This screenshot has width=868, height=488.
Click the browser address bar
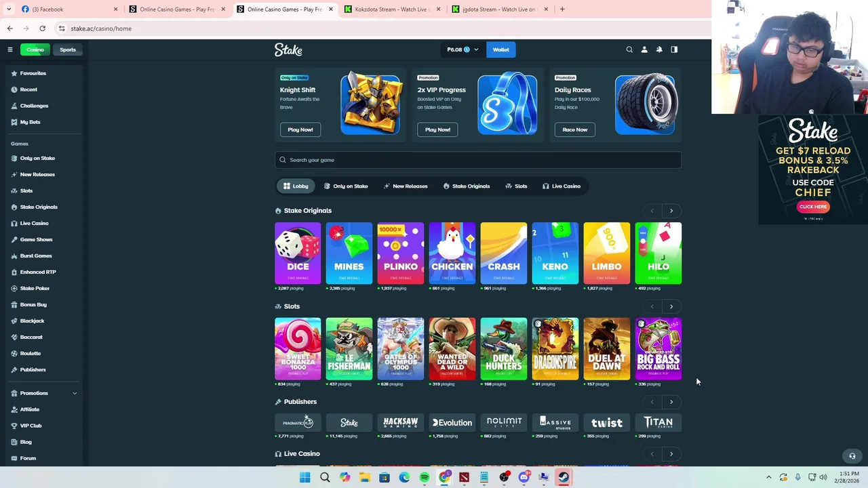[380, 28]
